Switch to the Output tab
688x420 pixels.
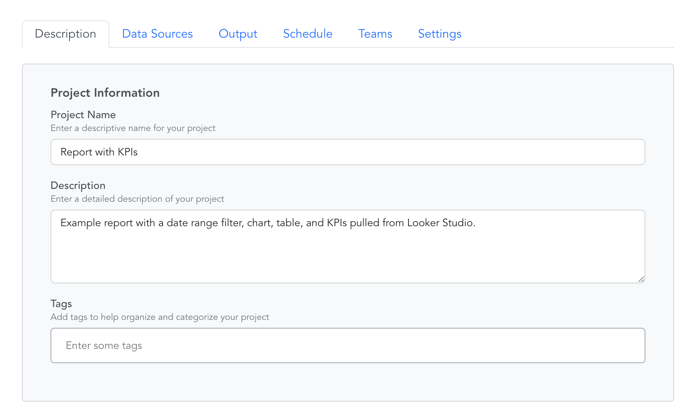click(238, 34)
